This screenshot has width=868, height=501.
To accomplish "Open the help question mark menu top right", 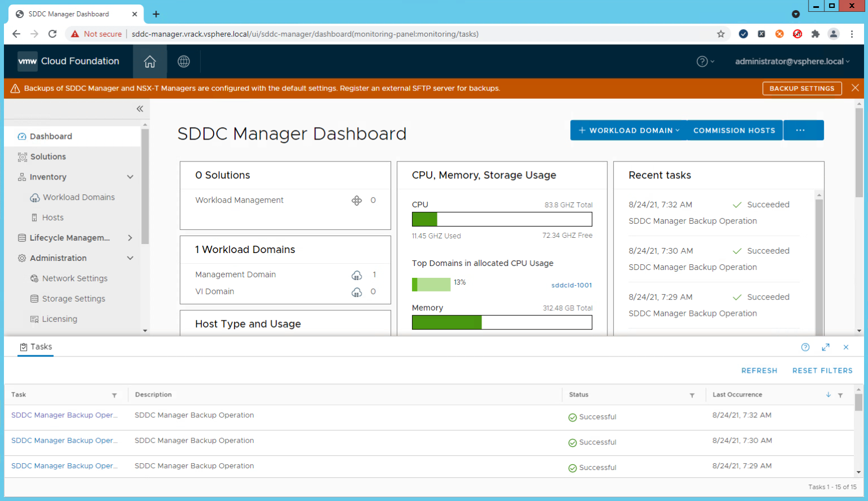I will point(704,62).
